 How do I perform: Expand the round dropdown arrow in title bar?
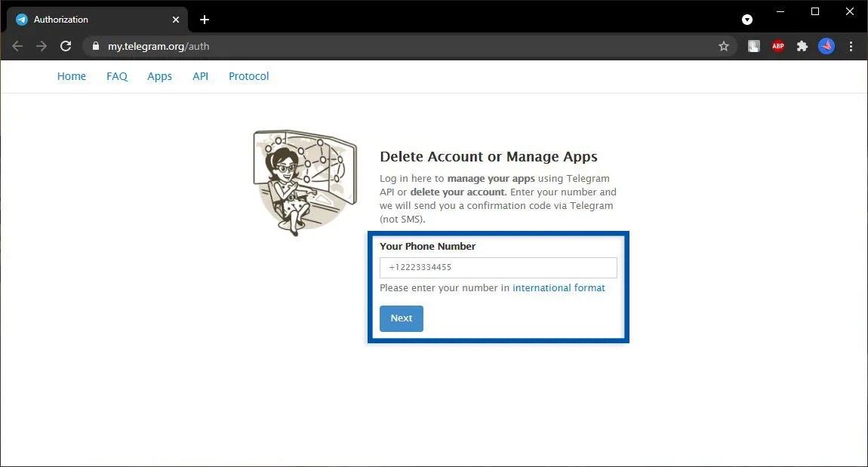coord(746,20)
